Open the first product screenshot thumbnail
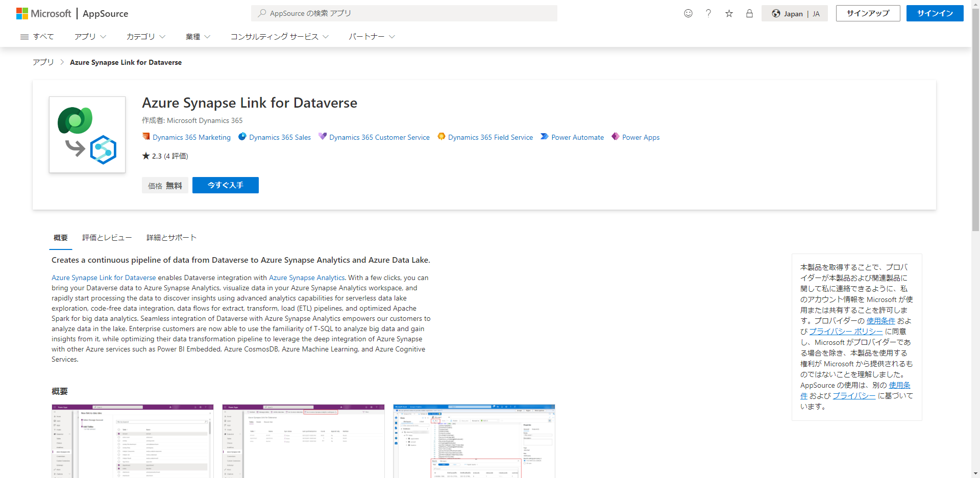 132,441
